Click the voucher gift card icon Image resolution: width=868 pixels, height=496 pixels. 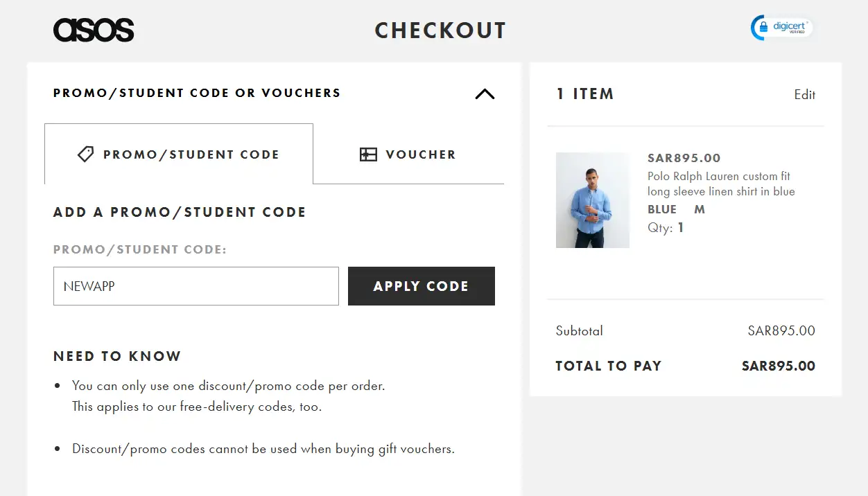pos(368,154)
